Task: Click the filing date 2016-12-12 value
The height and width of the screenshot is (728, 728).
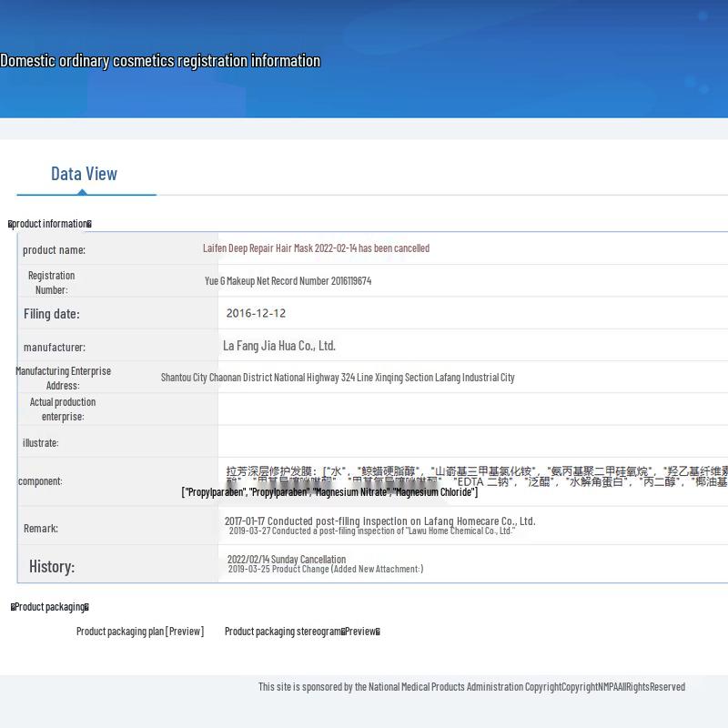Action: 256,313
